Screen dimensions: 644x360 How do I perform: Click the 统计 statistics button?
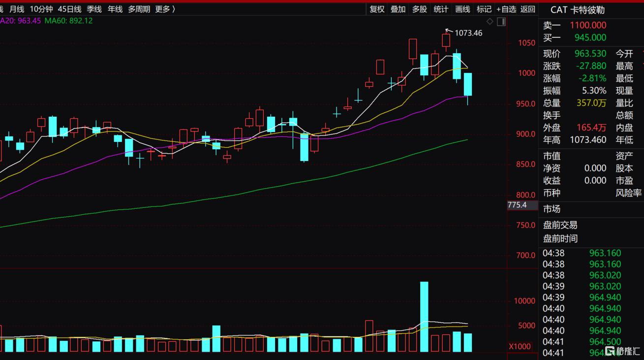click(x=441, y=9)
